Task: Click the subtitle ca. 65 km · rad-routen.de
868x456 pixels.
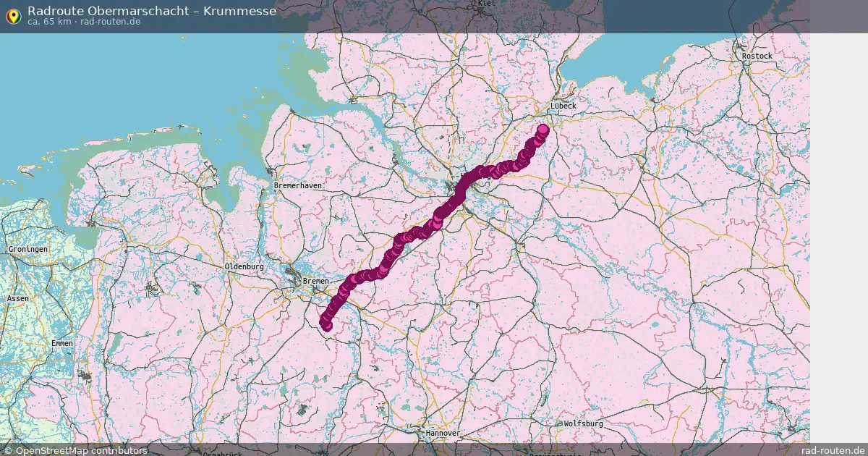Action: 84,22
